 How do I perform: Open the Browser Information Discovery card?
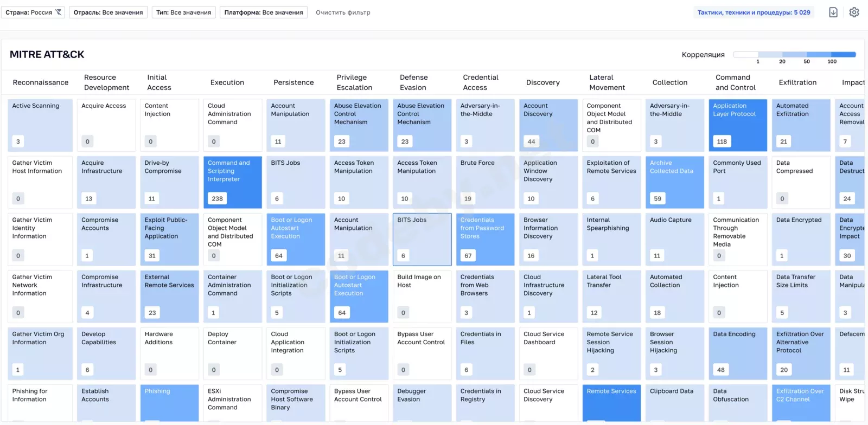548,240
